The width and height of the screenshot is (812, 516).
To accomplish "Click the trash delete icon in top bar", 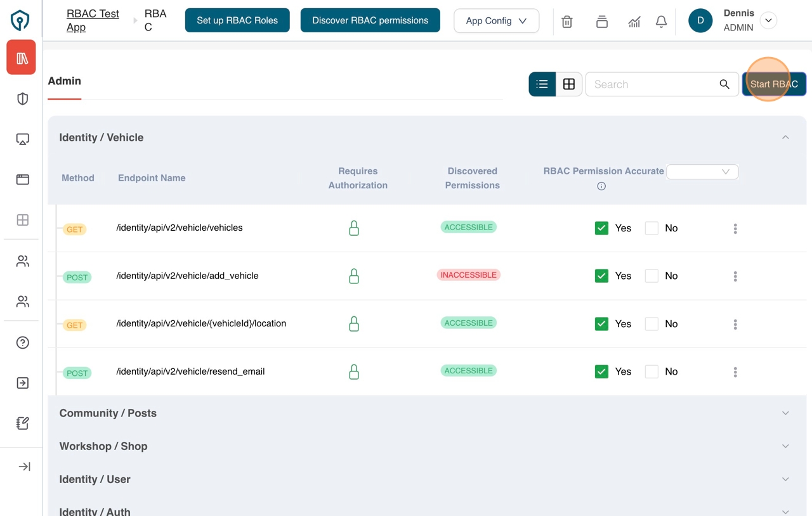I will 567,22.
